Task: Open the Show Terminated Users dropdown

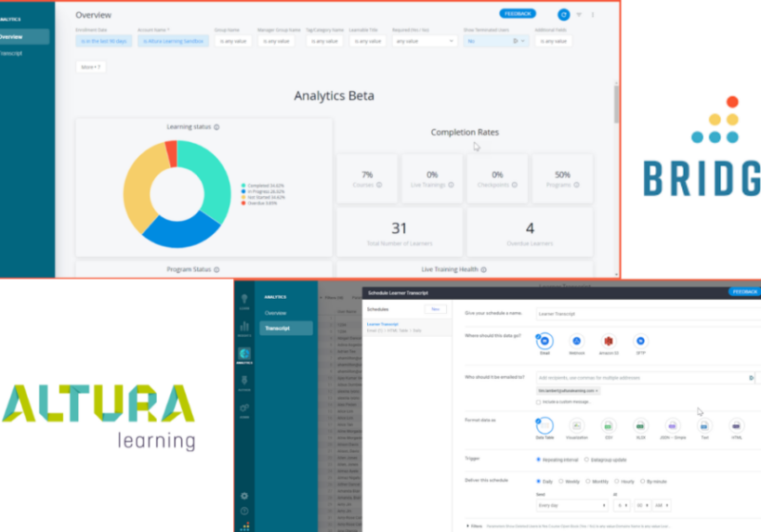Action: coord(495,41)
